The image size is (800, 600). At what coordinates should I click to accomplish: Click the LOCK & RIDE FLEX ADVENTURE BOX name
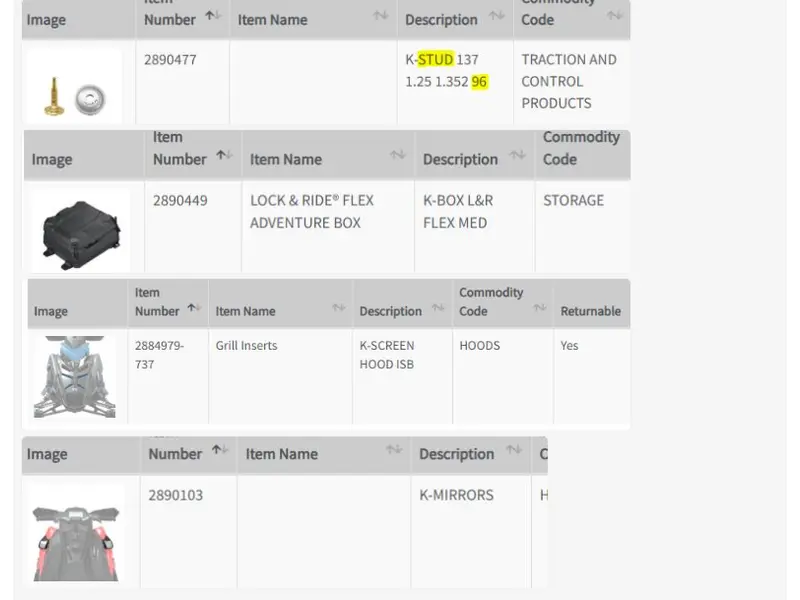[x=312, y=212]
